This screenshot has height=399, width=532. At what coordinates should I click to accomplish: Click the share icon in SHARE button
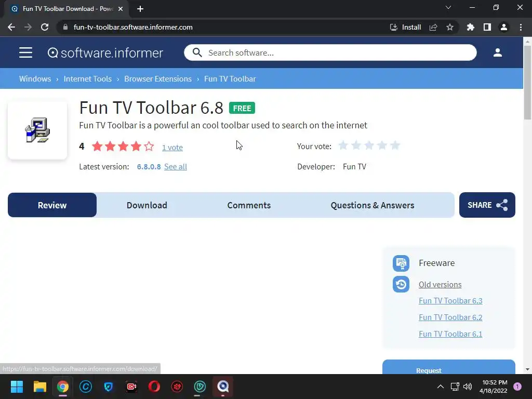[x=502, y=205]
